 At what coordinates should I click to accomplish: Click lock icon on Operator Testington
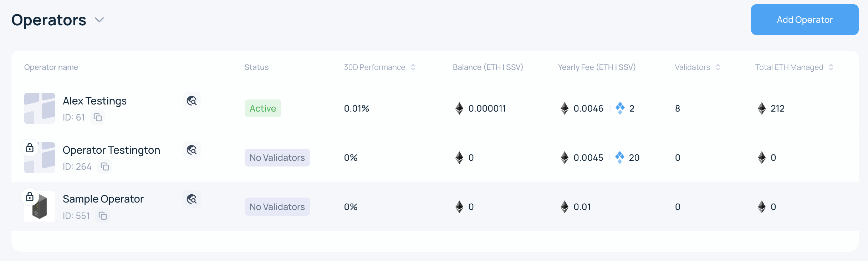(x=30, y=148)
